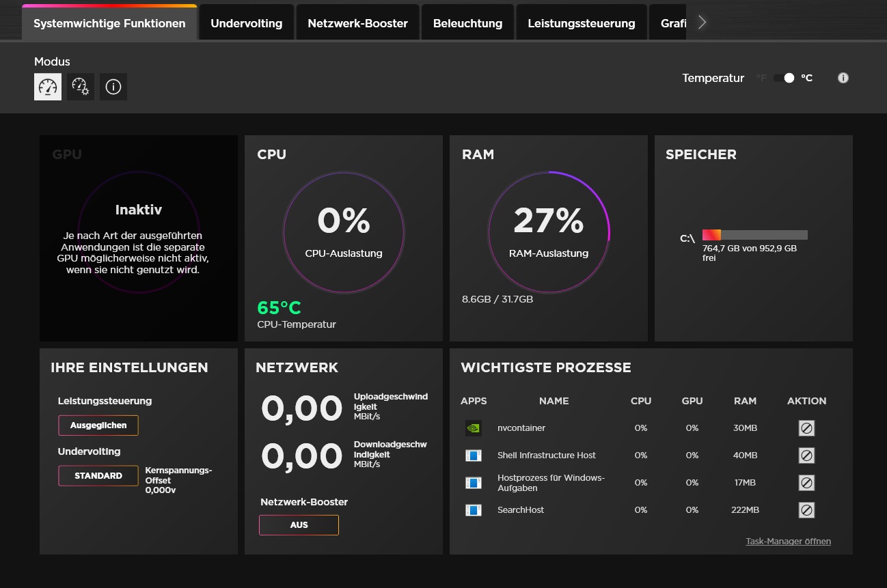Image resolution: width=887 pixels, height=588 pixels.
Task: Click the info mode icon under Modus
Action: [x=113, y=87]
